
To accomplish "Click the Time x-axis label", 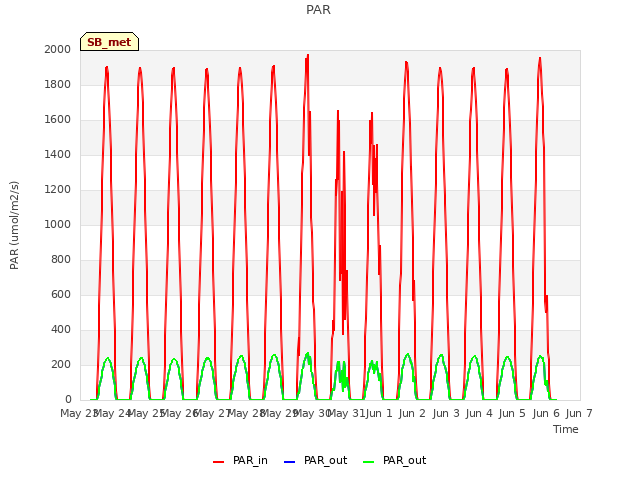I will (566, 429).
